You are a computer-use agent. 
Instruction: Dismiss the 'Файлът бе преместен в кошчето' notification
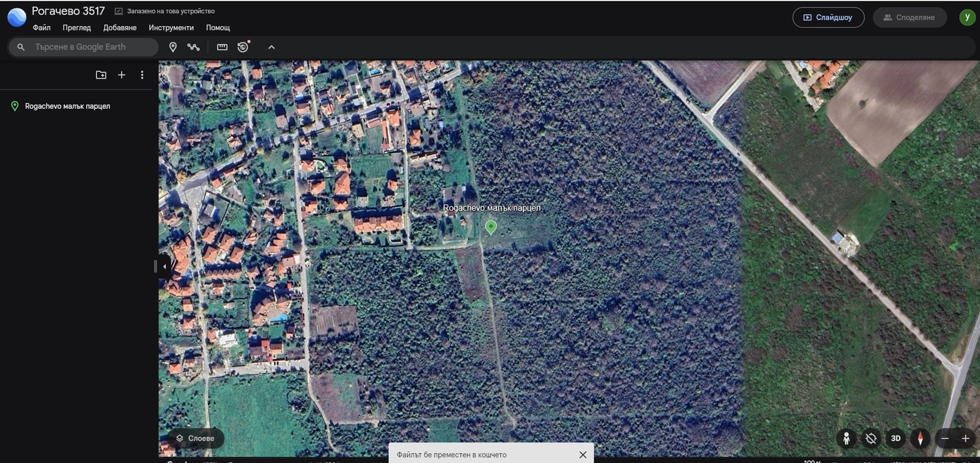pyautogui.click(x=583, y=455)
